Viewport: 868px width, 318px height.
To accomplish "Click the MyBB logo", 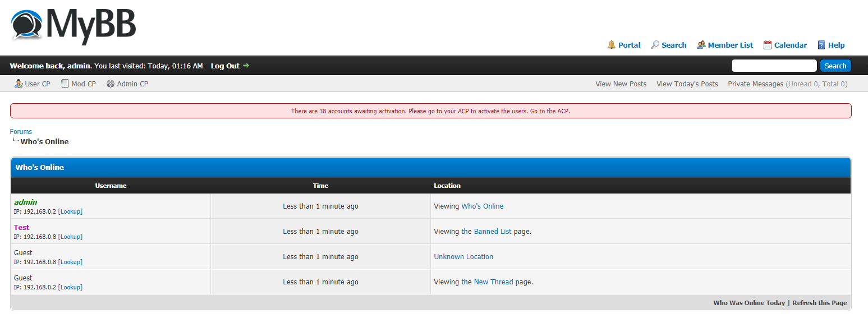I will [74, 25].
